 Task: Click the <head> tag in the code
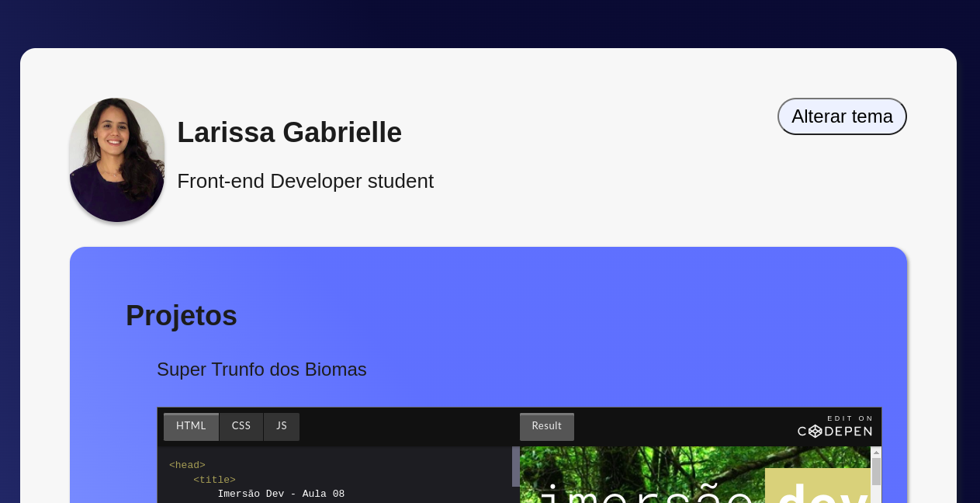point(187,465)
